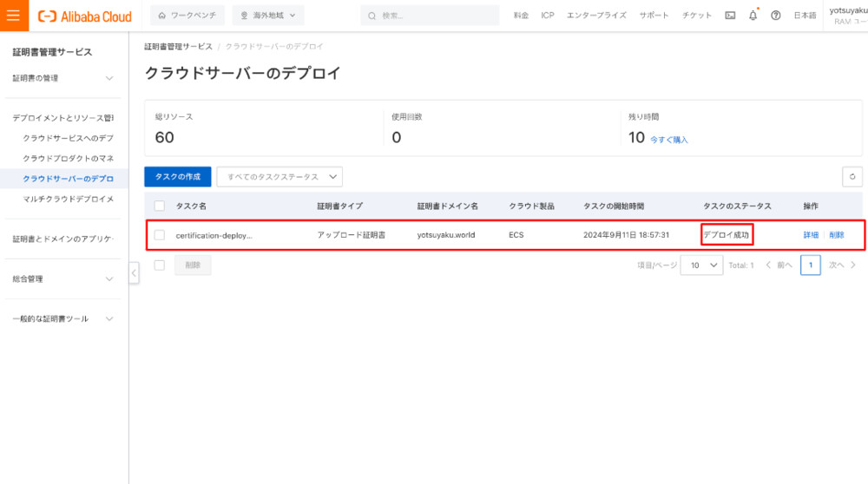The height and width of the screenshot is (484, 868).
Task: Click disabled 削除 button below table
Action: [193, 265]
